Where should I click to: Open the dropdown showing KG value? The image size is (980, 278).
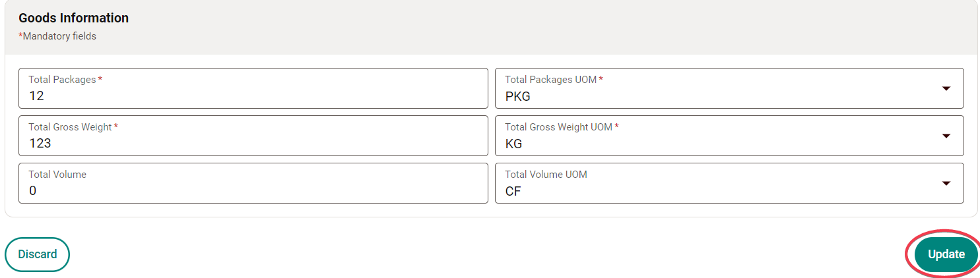719,143
